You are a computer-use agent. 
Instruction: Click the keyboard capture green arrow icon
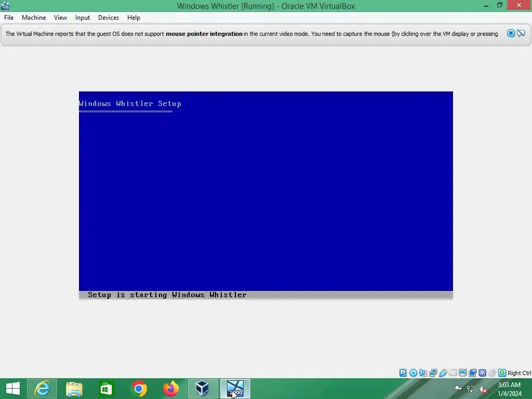click(502, 373)
